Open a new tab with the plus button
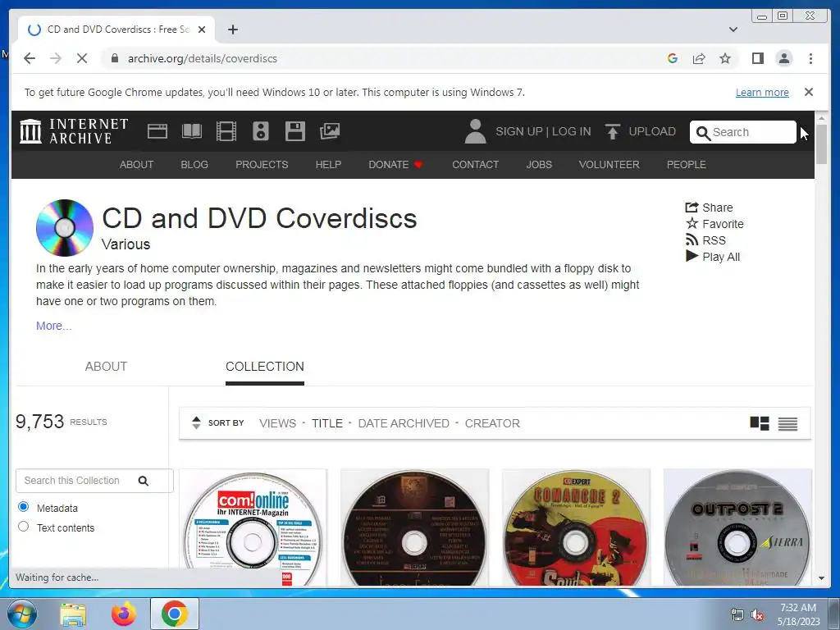The width and height of the screenshot is (840, 630). (232, 30)
